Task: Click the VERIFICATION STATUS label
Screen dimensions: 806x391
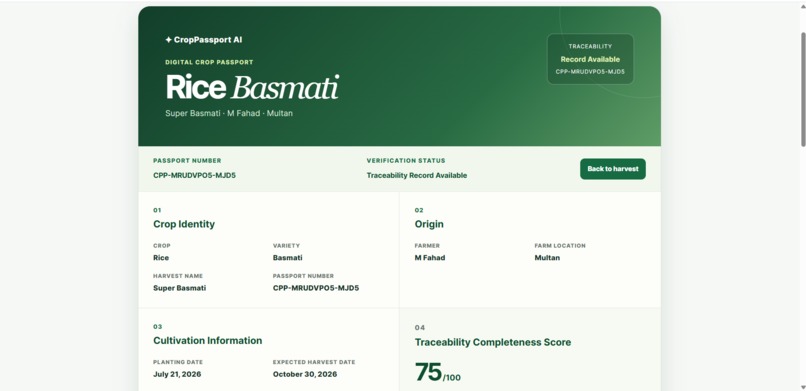Action: (406, 161)
